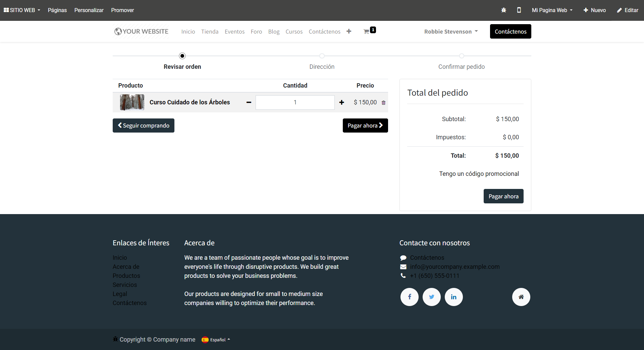Toggle mobile preview phone icon
This screenshot has height=350, width=644.
tap(519, 10)
